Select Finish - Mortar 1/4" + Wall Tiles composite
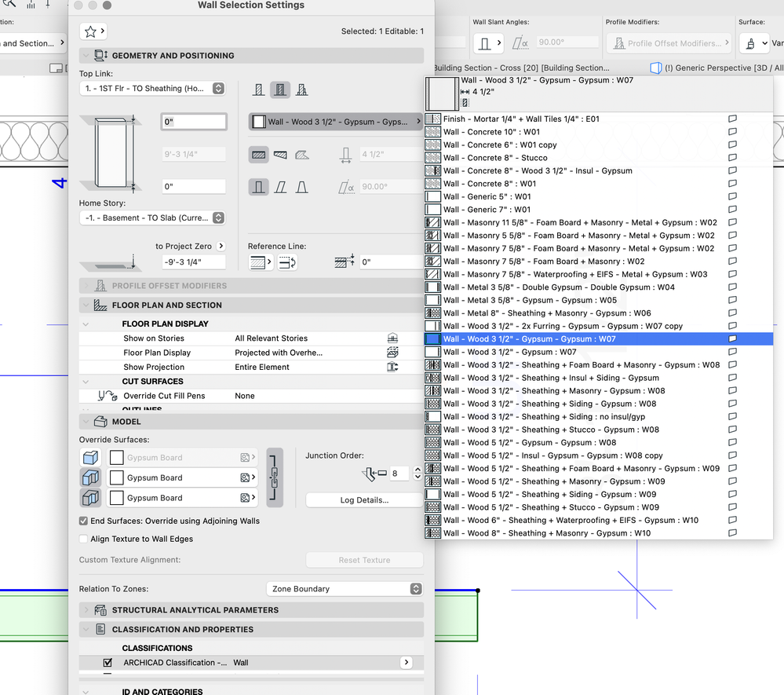 click(598, 119)
